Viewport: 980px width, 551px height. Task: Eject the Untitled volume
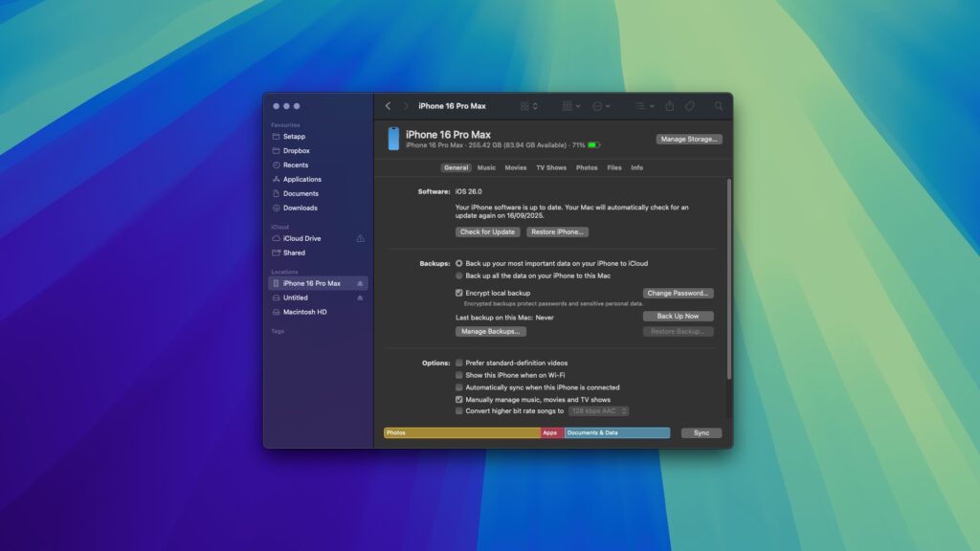coord(360,298)
